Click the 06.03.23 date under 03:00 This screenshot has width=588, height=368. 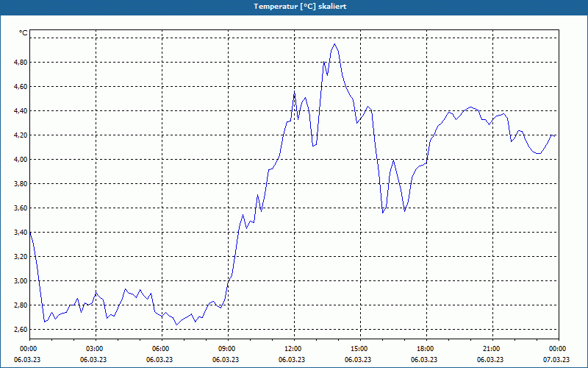[93, 360]
